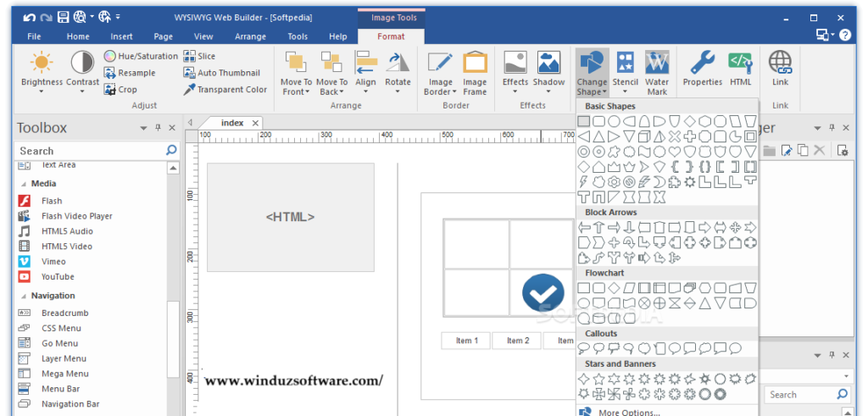Viewport: 868px width, 416px height.
Task: Select the CSS Menu toolbox item
Action: [x=50, y=328]
